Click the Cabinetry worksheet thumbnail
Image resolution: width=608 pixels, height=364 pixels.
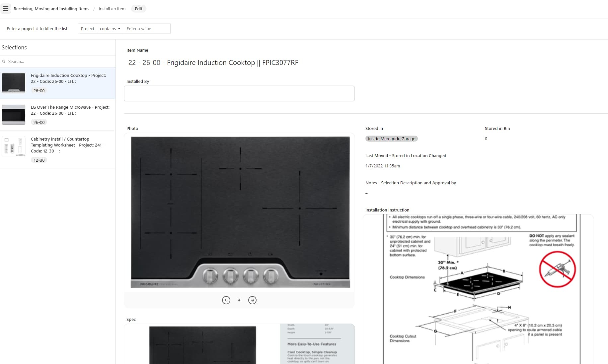(x=14, y=146)
